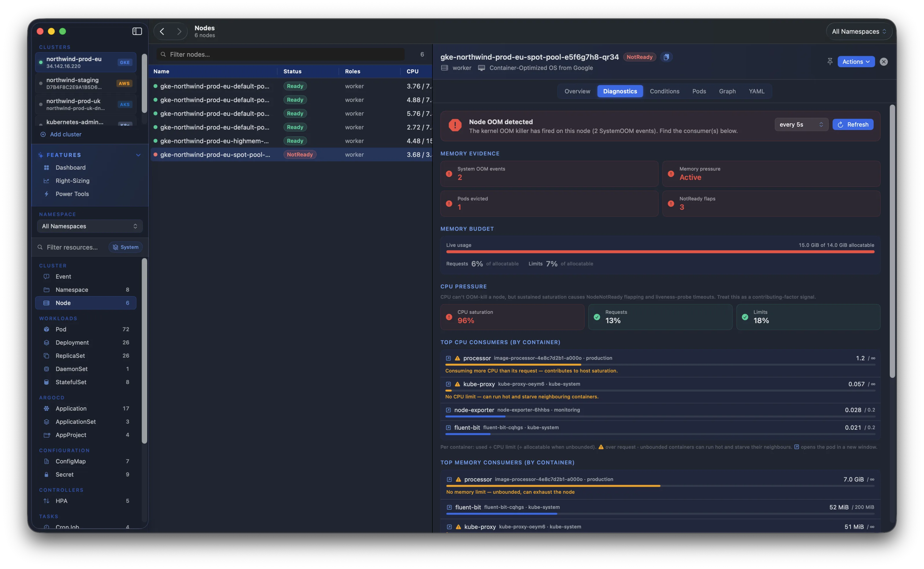Image resolution: width=924 pixels, height=569 pixels.
Task: Select ReplicaSet workload in sidebar
Action: (86, 356)
